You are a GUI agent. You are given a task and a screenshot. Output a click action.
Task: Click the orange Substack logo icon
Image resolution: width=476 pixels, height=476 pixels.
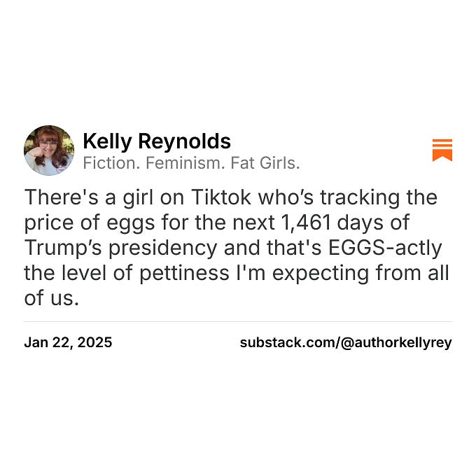tap(442, 150)
